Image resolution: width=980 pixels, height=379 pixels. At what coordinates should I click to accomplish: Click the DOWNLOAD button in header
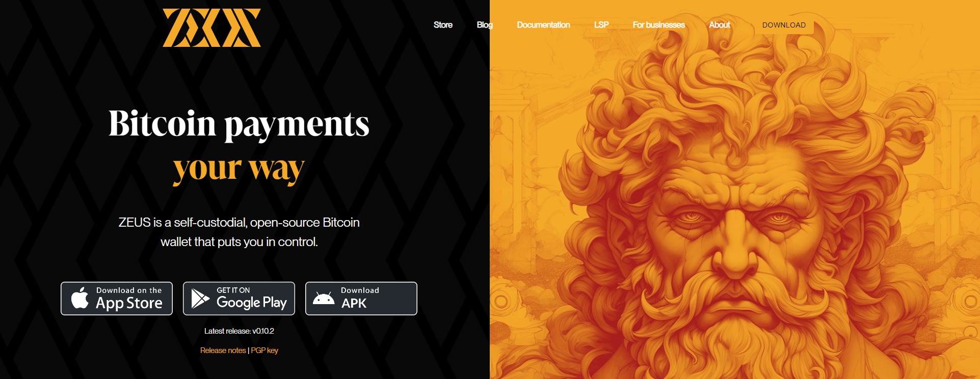pos(784,25)
